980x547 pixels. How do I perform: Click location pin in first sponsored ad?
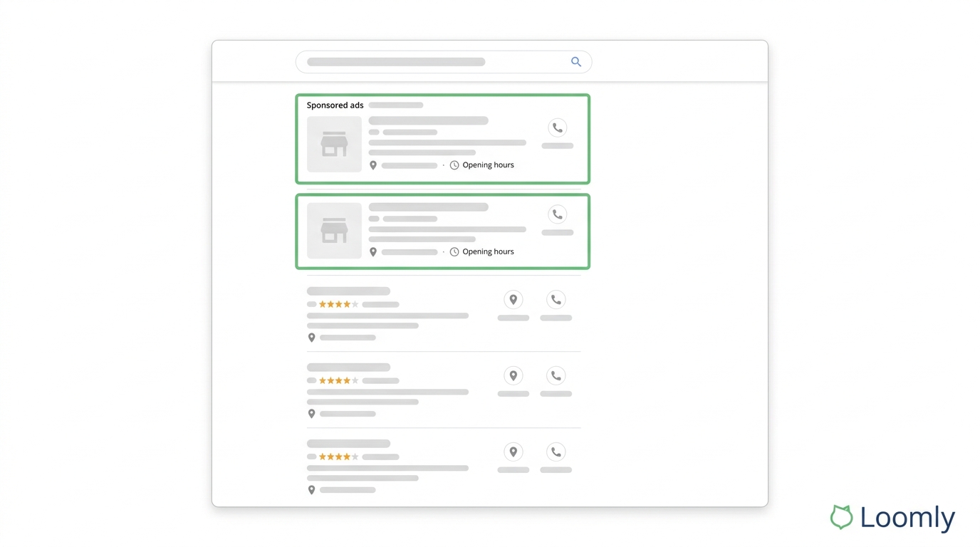point(372,165)
